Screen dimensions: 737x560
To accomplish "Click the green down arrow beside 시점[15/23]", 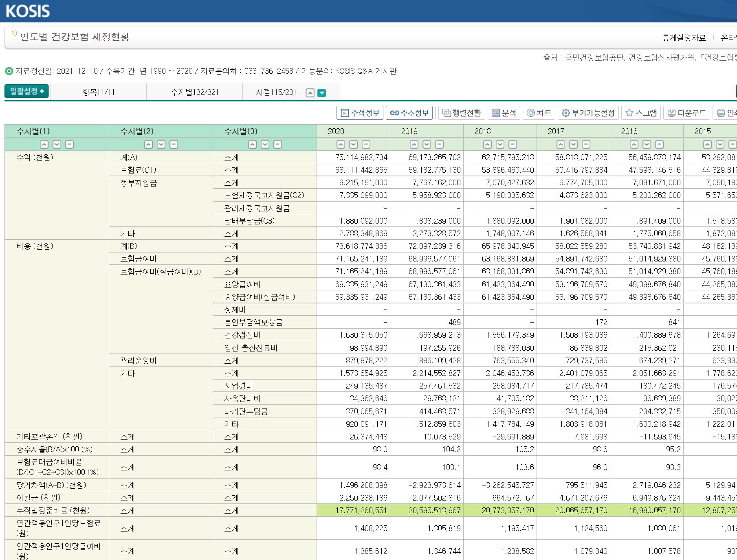I will (322, 93).
